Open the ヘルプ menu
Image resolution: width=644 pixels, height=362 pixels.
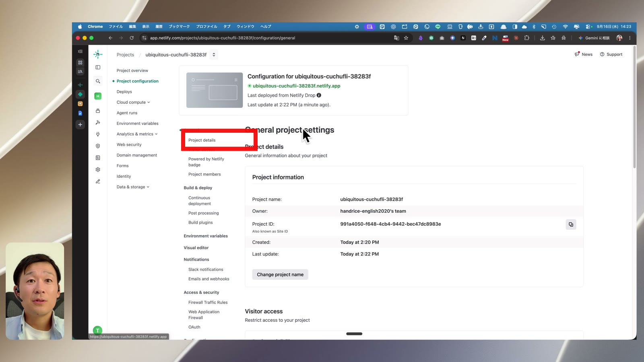(266, 27)
